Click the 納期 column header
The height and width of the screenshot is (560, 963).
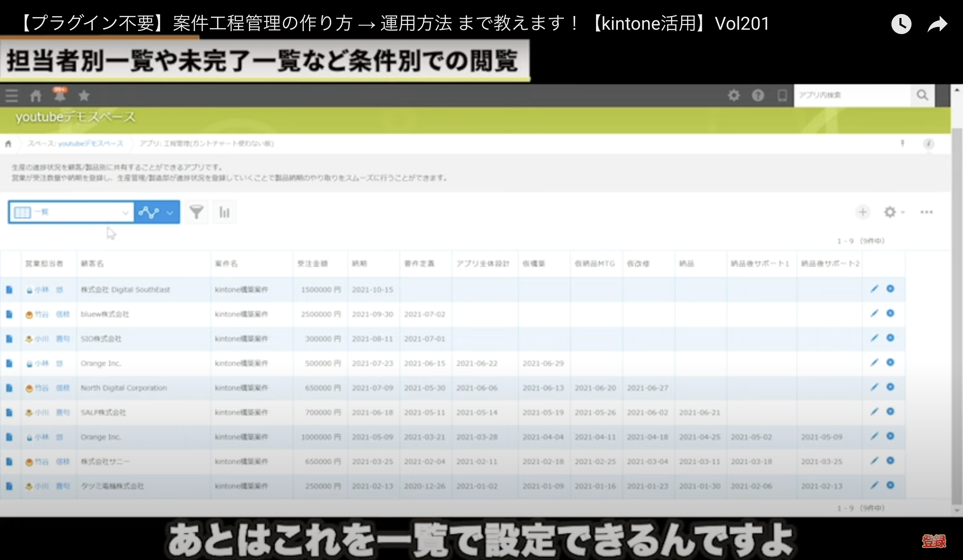tap(359, 264)
